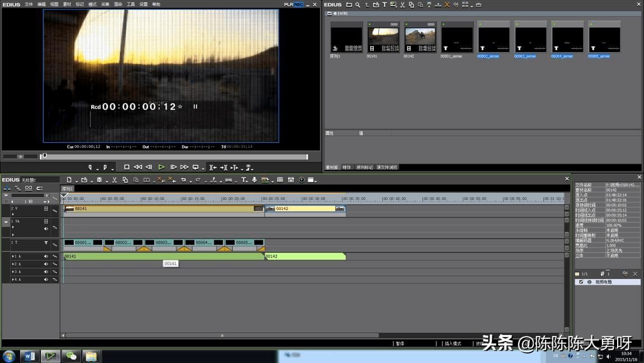
Task: Open the voice-over microphone tool
Action: 255,180
